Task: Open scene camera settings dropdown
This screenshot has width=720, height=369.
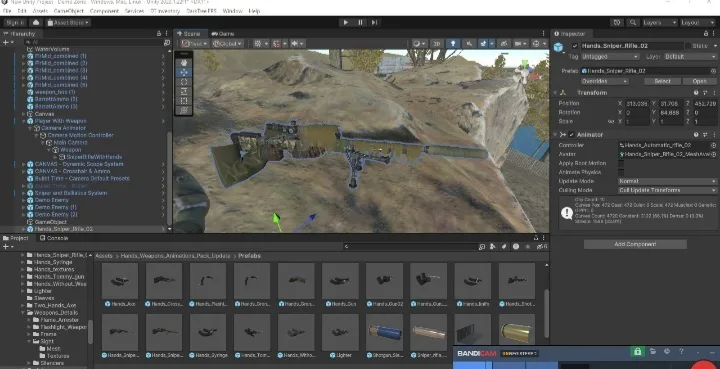Action: pyautogui.click(x=520, y=44)
